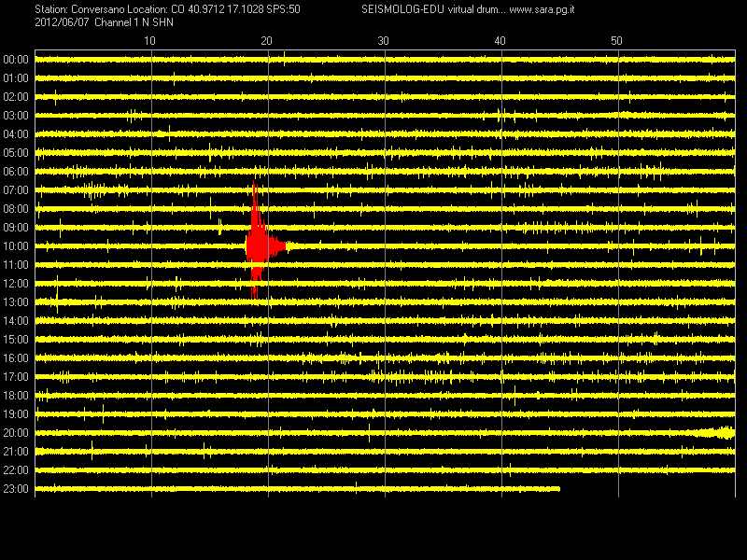The width and height of the screenshot is (747, 560).
Task: Click the SEISMOLOG-EDU virtual drum title
Action: click(x=432, y=9)
